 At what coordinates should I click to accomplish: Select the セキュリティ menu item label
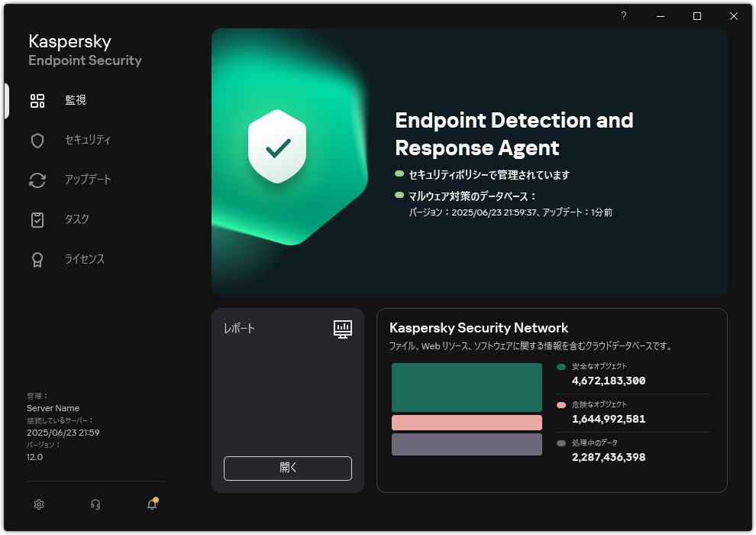click(x=88, y=140)
